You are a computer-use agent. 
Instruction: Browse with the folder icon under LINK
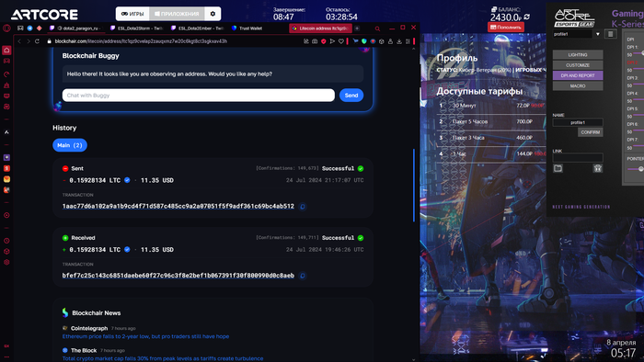pyautogui.click(x=558, y=168)
